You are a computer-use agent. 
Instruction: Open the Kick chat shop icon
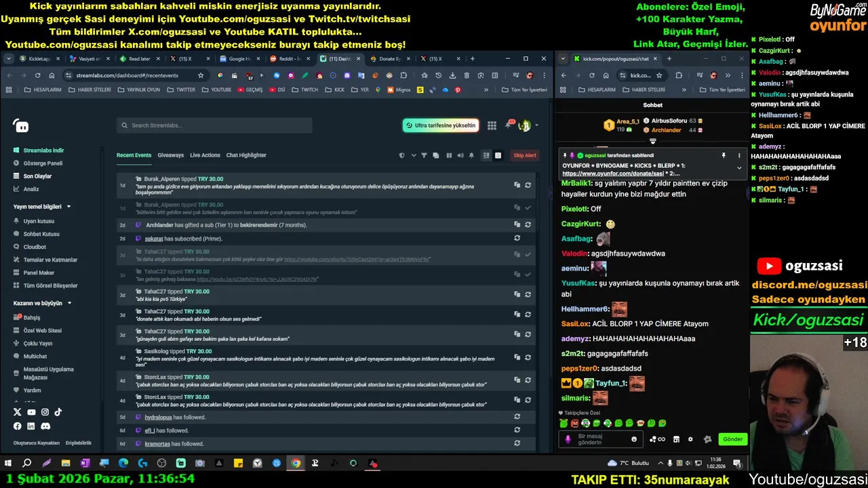(676, 439)
